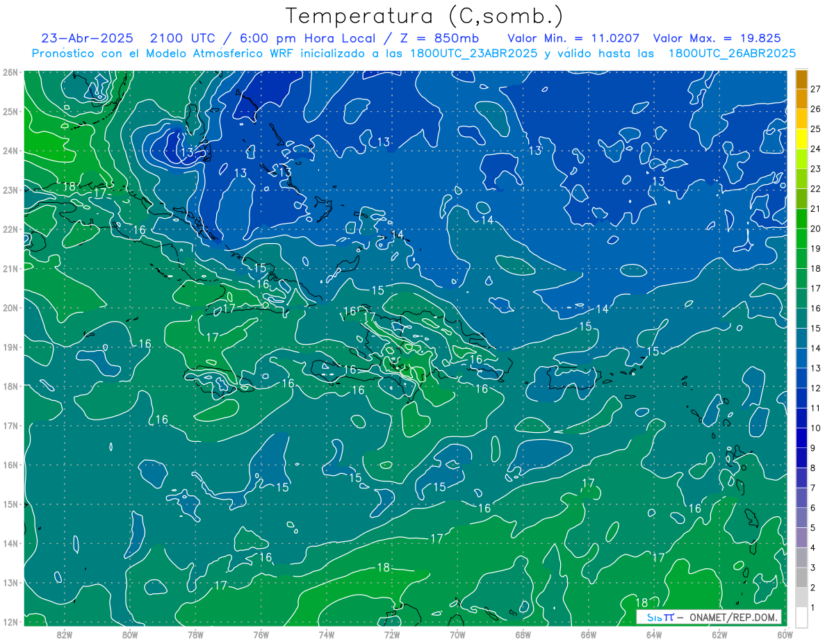This screenshot has height=644, width=834.
Task: Click the 16N latitude axis label
Action: tap(10, 465)
